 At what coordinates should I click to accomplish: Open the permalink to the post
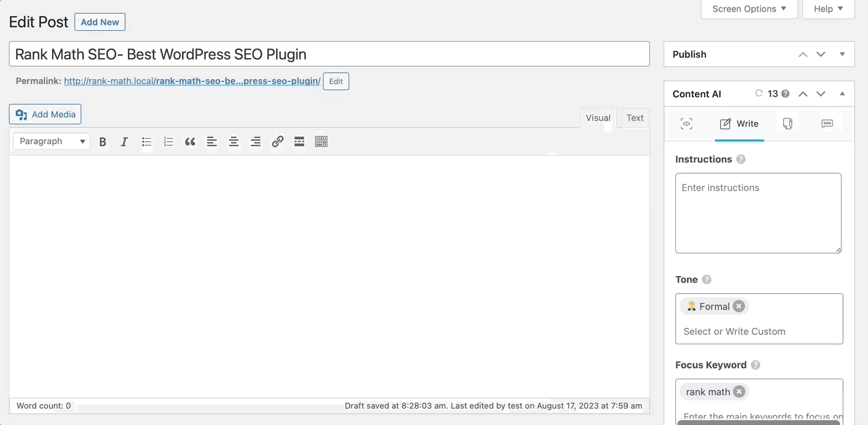pyautogui.click(x=191, y=81)
